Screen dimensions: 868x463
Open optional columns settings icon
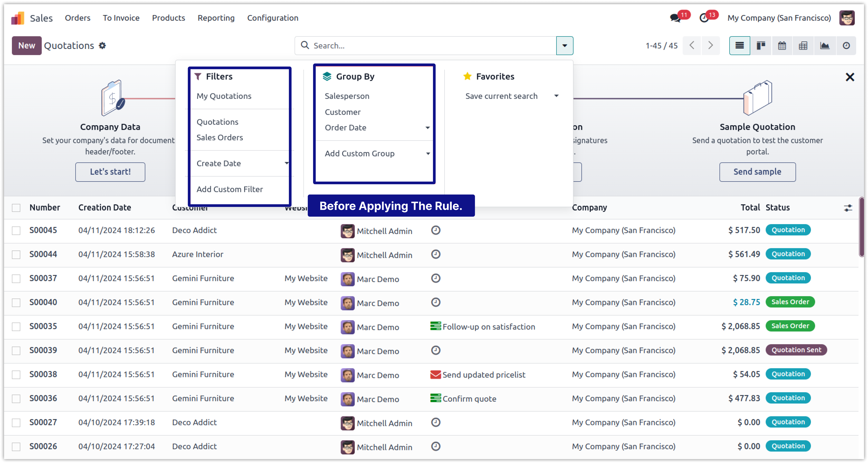pos(848,208)
